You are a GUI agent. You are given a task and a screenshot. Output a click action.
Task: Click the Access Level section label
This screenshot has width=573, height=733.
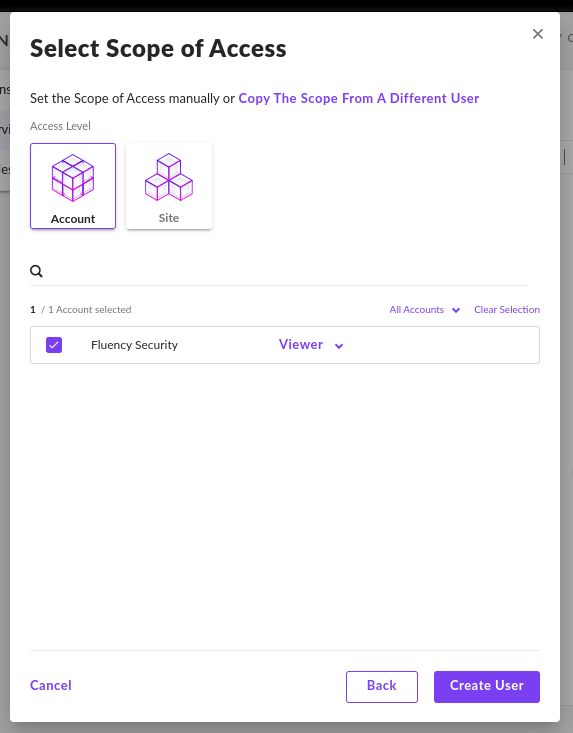coord(60,126)
